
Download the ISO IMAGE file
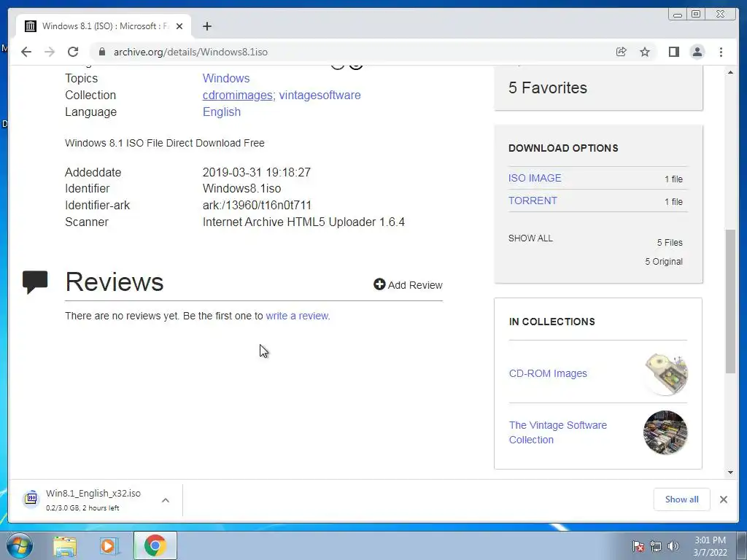click(535, 178)
